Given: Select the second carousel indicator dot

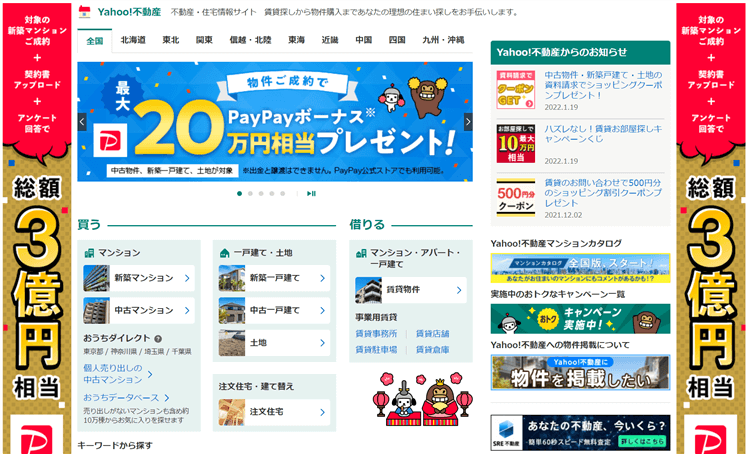Looking at the screenshot, I should click(x=250, y=193).
